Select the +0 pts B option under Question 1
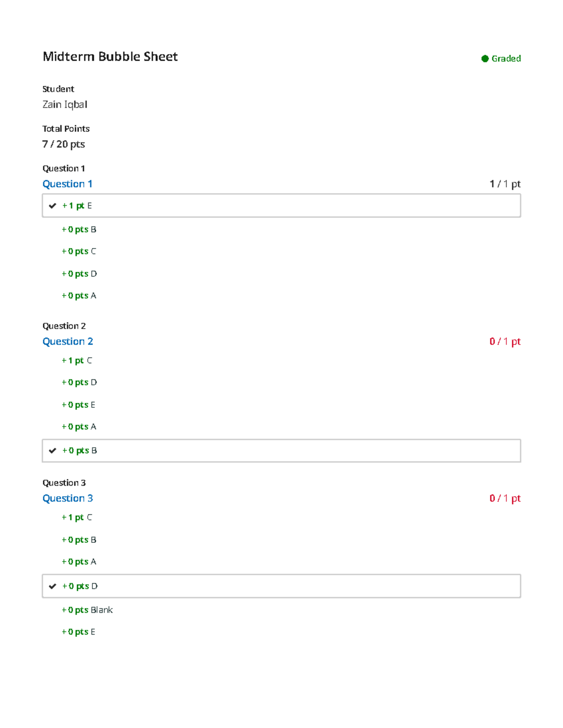This screenshot has height=728, width=563. tap(79, 229)
